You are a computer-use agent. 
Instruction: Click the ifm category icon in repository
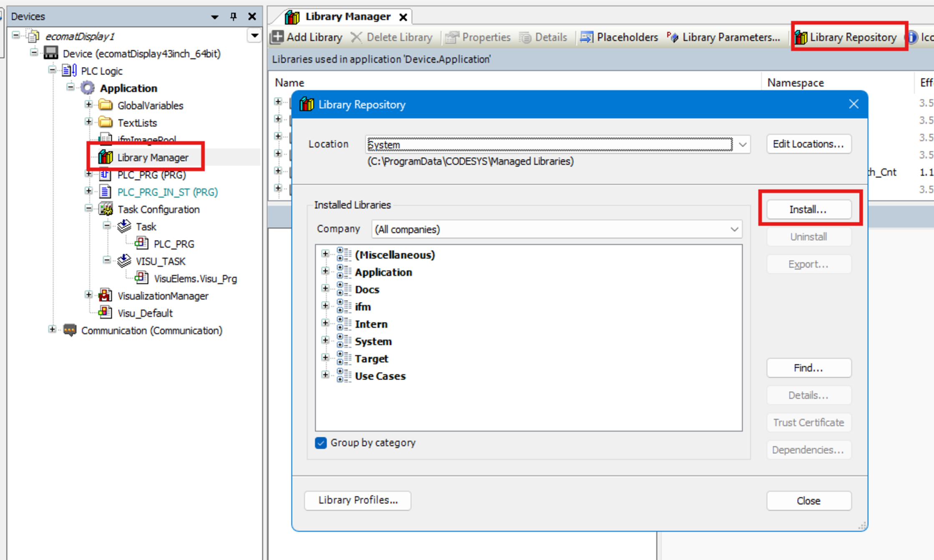click(x=344, y=306)
